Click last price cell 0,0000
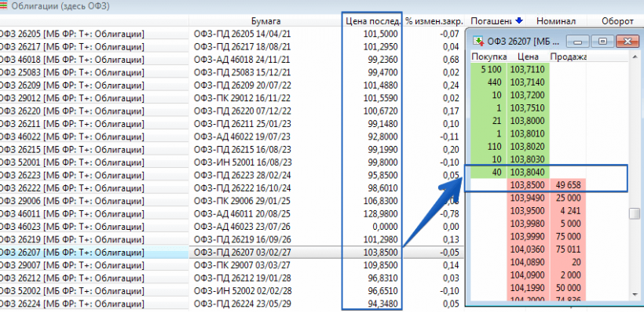Image resolution: width=644 pixels, height=313 pixels. point(386,227)
